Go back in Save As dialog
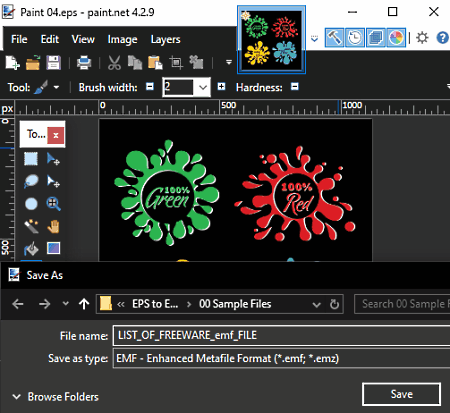450x413 pixels. (x=18, y=304)
